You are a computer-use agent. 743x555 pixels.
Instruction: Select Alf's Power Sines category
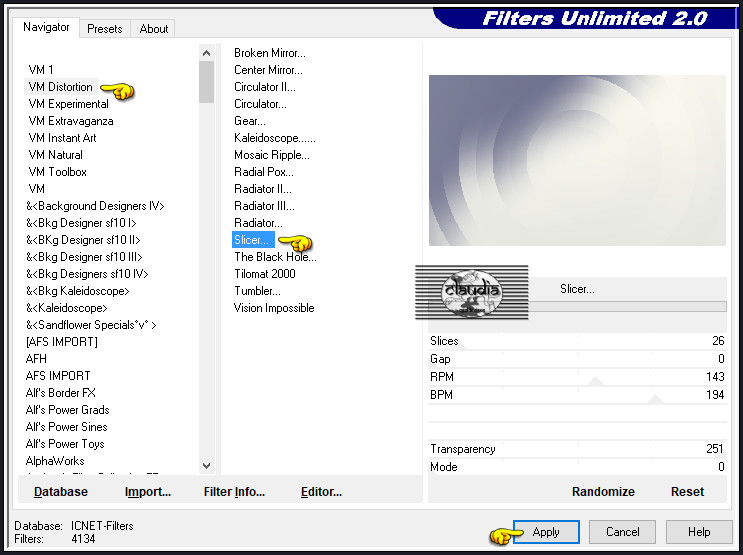(x=66, y=428)
